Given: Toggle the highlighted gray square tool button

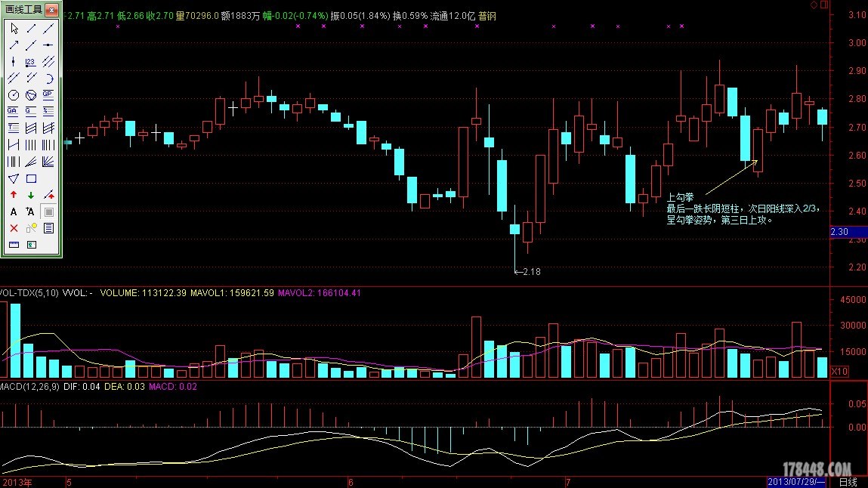Looking at the screenshot, I should pyautogui.click(x=48, y=212).
